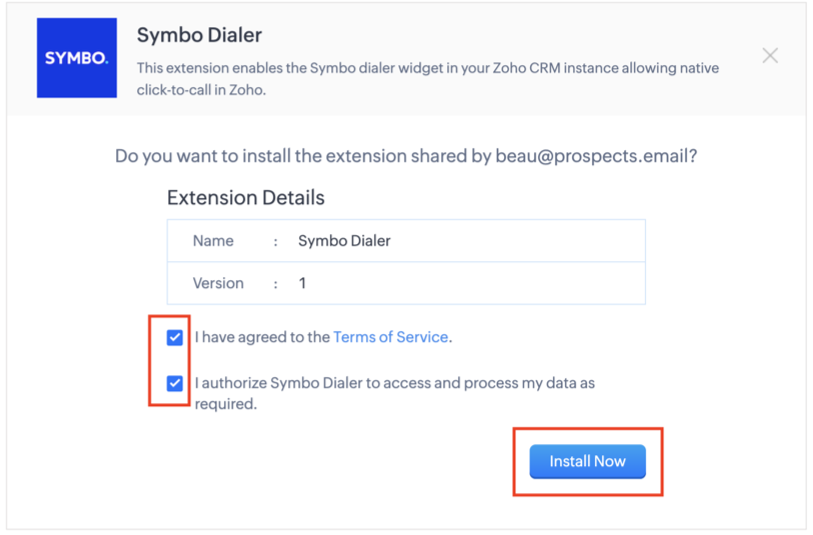The image size is (813, 535).
Task: Click the "I have agreed to the" label
Action: click(262, 337)
